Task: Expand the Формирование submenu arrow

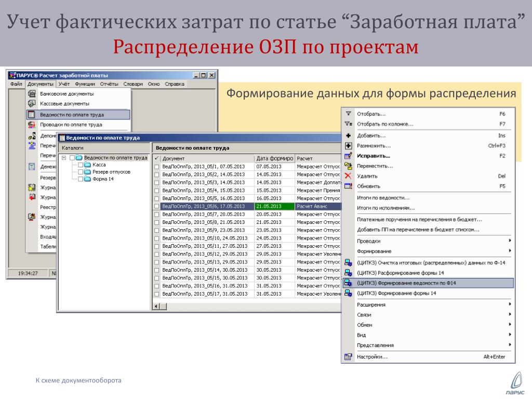Action: tap(510, 251)
